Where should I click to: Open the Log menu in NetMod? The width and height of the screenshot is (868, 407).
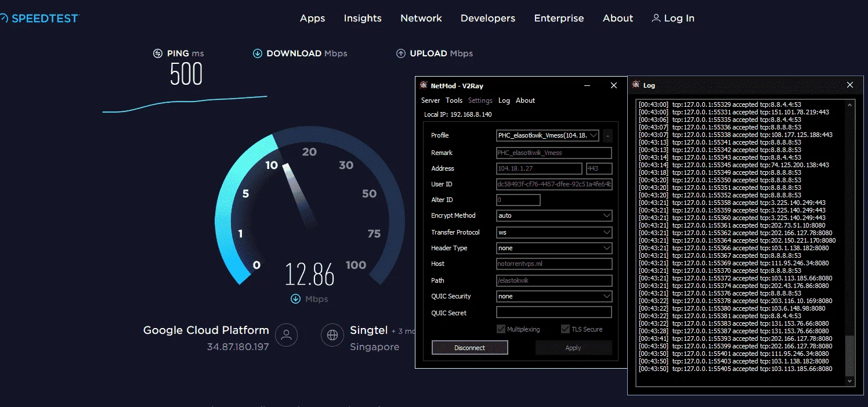click(504, 100)
